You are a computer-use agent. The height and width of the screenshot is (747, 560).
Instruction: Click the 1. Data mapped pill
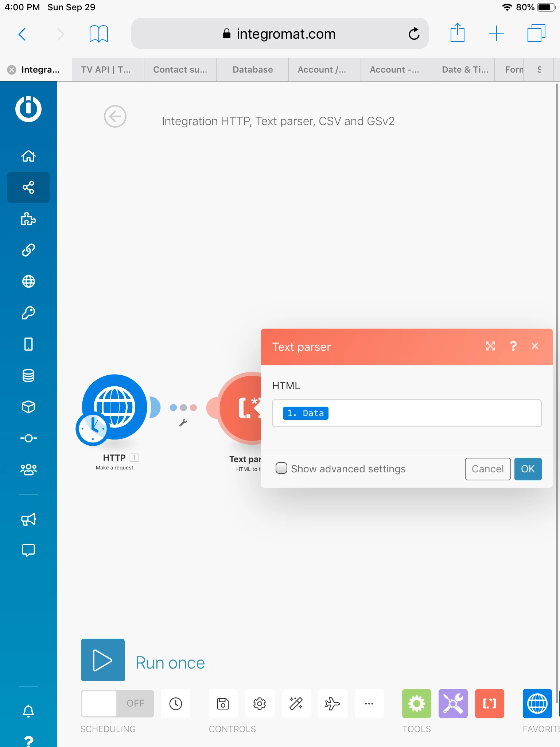click(306, 413)
